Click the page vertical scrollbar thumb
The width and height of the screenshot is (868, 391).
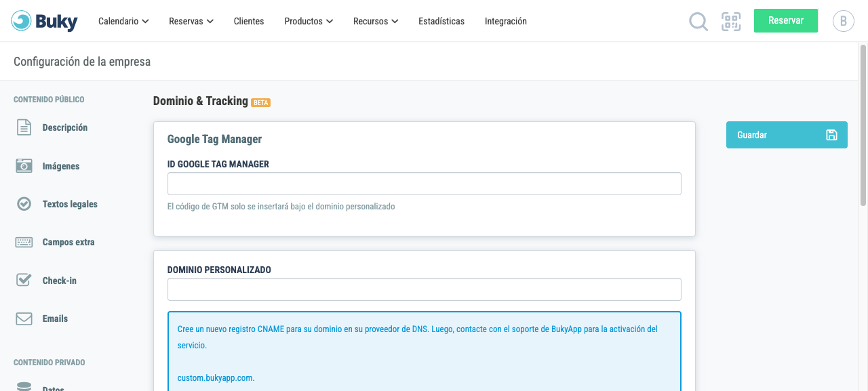pyautogui.click(x=863, y=125)
